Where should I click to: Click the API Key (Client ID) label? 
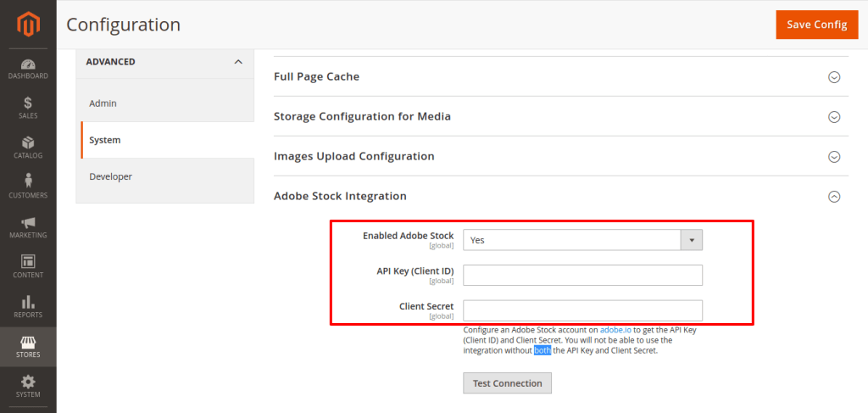click(414, 271)
